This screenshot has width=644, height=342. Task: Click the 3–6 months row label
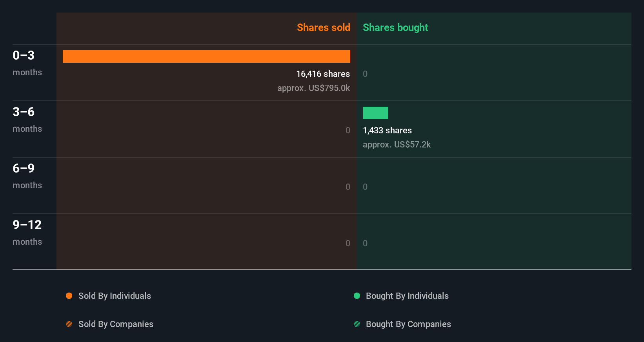[27, 120]
